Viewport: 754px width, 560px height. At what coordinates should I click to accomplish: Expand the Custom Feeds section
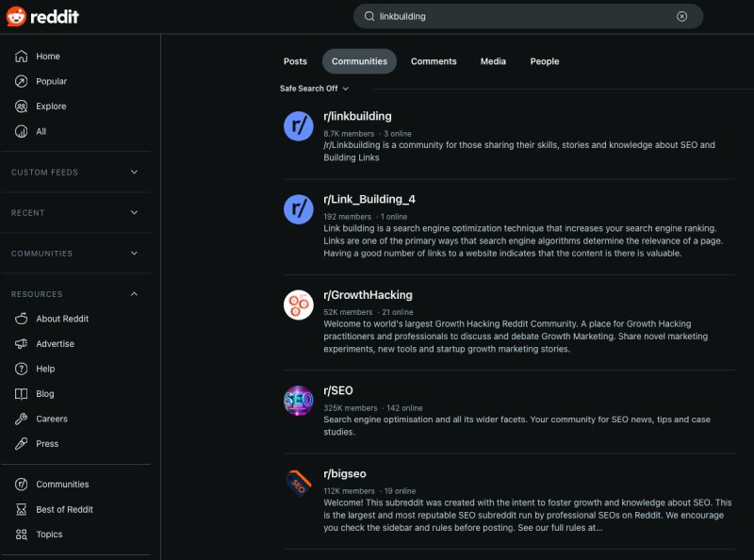[75, 173]
